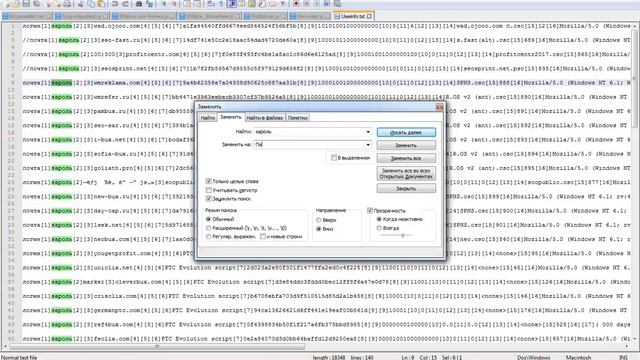Choose 'Вверх' search direction
The image size is (640, 360).
[318, 220]
